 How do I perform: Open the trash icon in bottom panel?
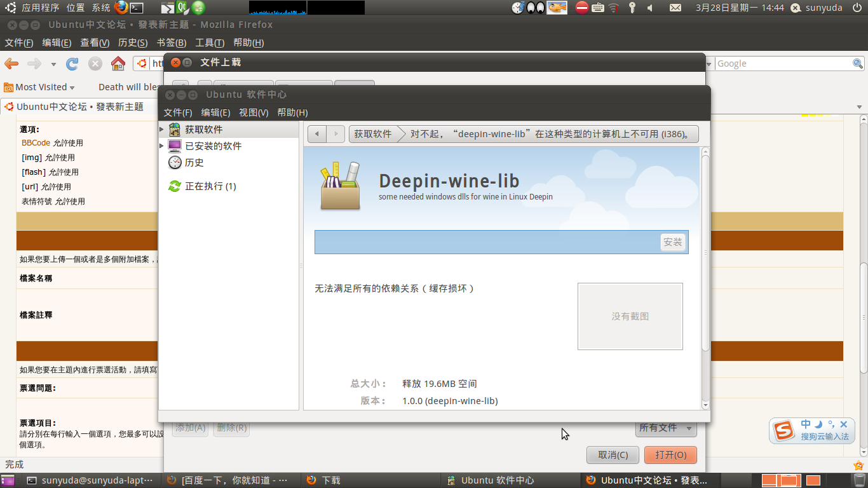(859, 480)
